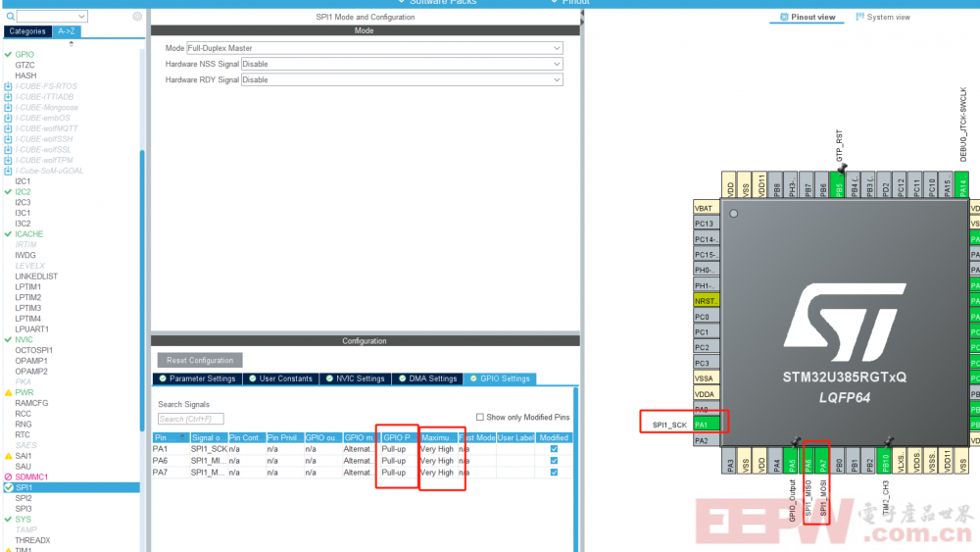This screenshot has width=980, height=552.
Task: Open the Parameter Settings tab
Action: pyautogui.click(x=198, y=378)
